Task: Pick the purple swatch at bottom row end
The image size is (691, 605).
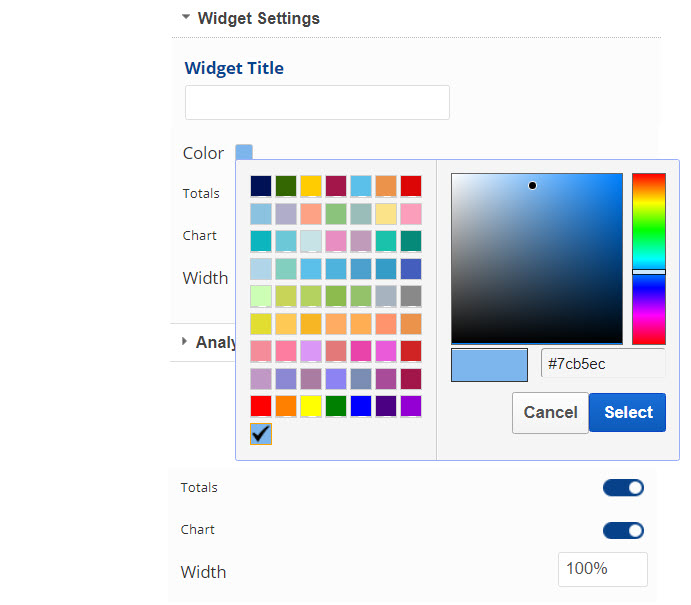Action: pyautogui.click(x=410, y=406)
